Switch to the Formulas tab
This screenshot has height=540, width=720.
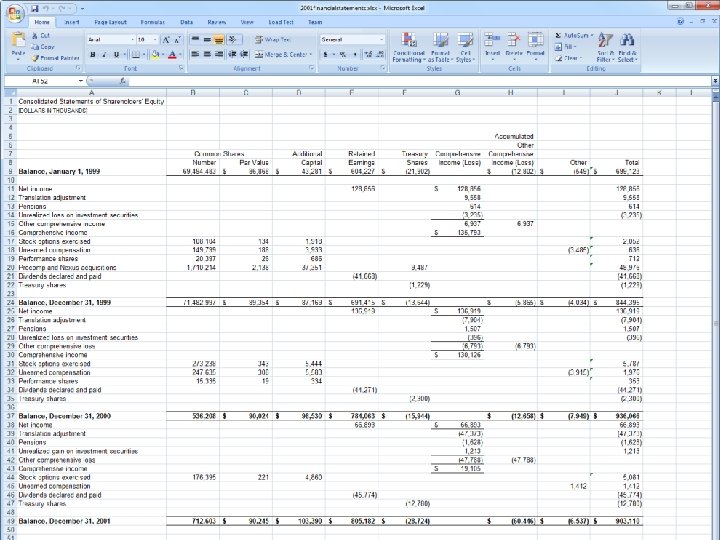pyautogui.click(x=152, y=22)
